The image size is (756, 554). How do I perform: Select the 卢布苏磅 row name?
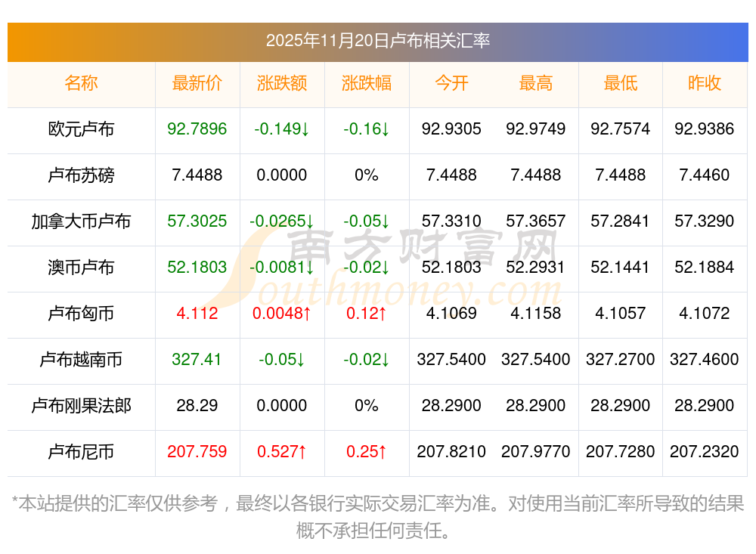(81, 175)
